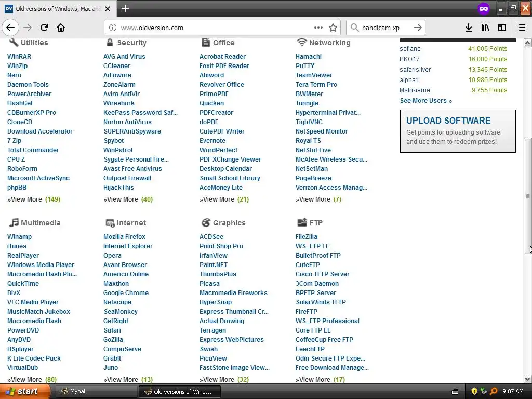Open the WinRAR link
Viewport: 532px width, 399px height.
[19, 56]
